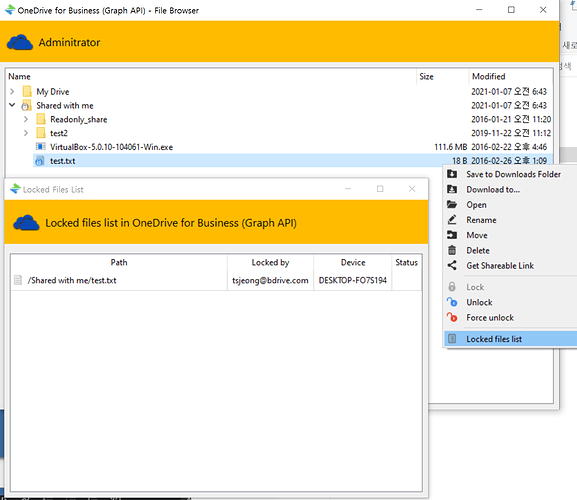Image resolution: width=577 pixels, height=500 pixels.
Task: Click the Save to Downloads Folder icon
Action: pos(452,174)
